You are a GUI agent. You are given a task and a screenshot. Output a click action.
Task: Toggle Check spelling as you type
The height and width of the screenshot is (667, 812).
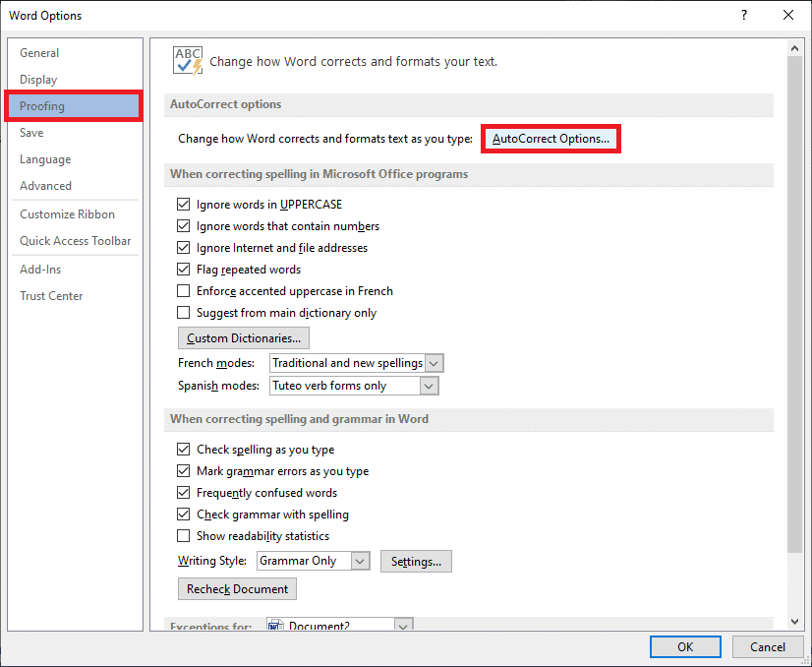coord(183,450)
